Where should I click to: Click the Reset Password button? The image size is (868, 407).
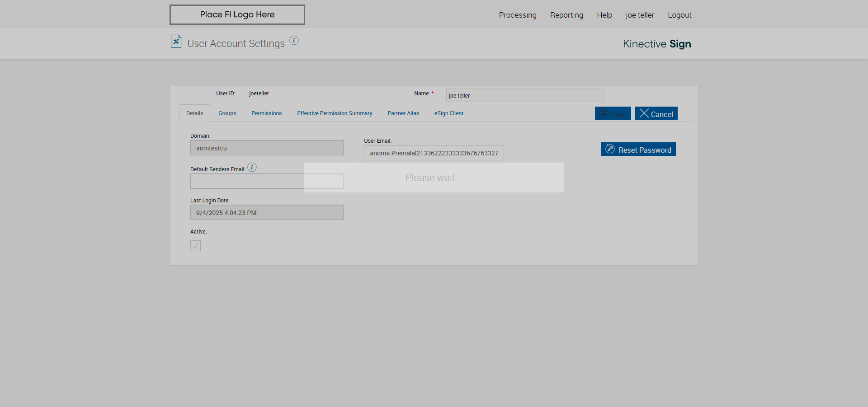pyautogui.click(x=638, y=149)
